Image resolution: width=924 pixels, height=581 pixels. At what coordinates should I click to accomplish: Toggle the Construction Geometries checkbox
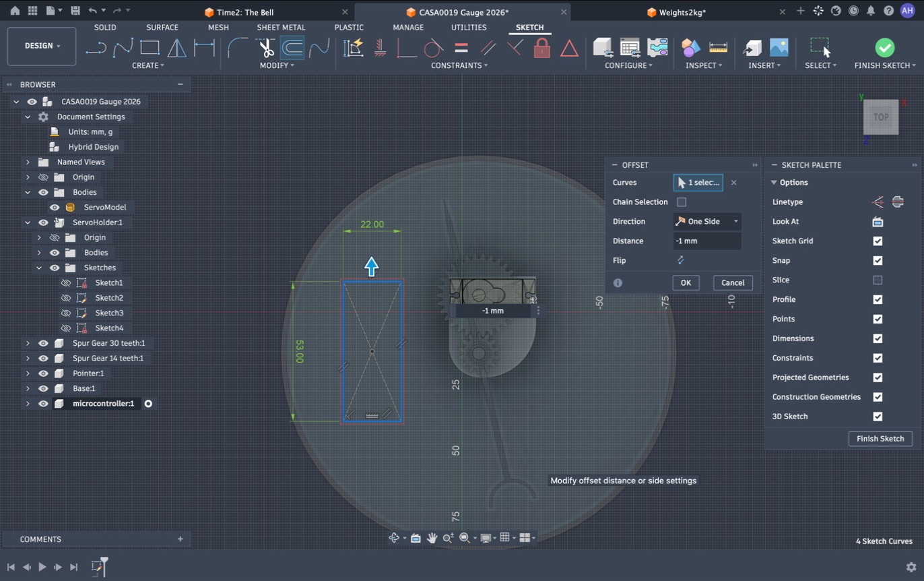(x=878, y=397)
